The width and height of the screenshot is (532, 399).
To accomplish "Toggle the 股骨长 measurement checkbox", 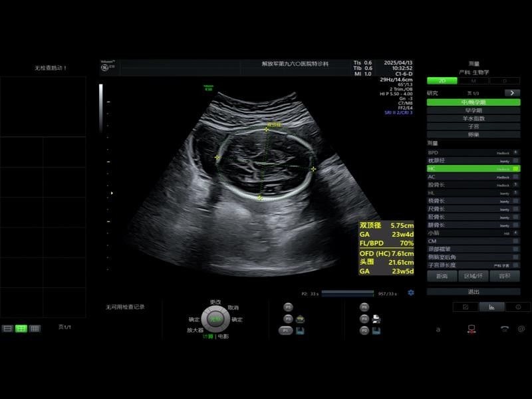I will tap(516, 185).
